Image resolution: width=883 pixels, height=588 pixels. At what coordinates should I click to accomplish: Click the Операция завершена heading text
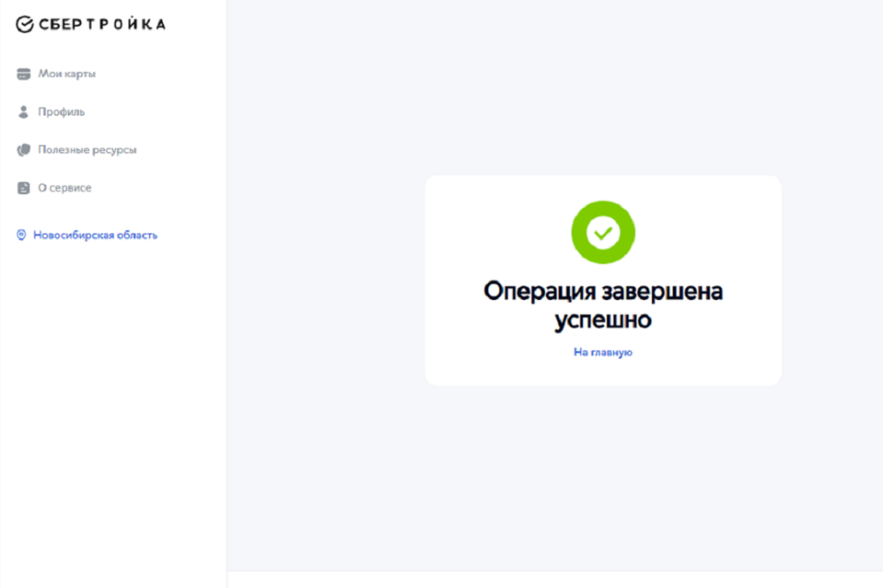[603, 291]
